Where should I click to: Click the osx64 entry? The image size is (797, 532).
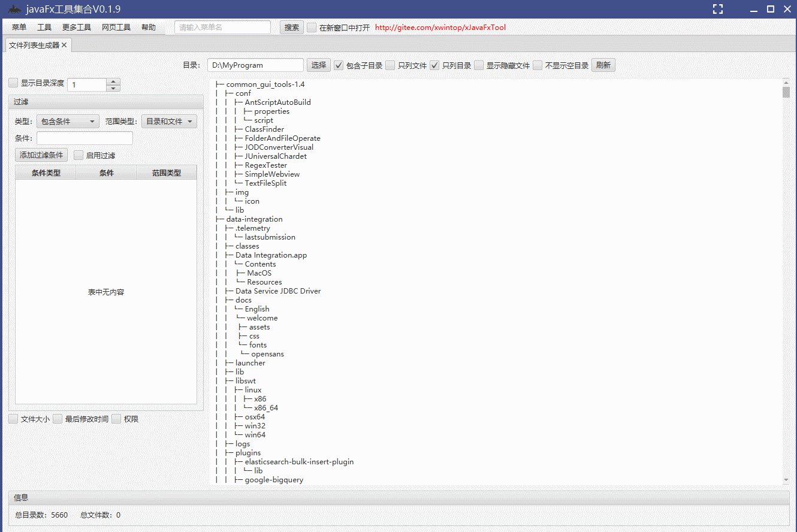point(255,417)
